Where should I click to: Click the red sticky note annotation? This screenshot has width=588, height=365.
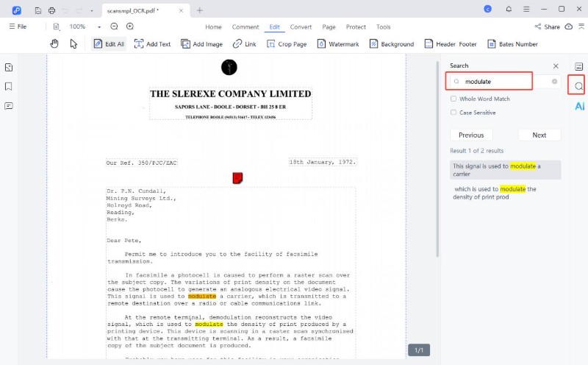click(x=237, y=178)
